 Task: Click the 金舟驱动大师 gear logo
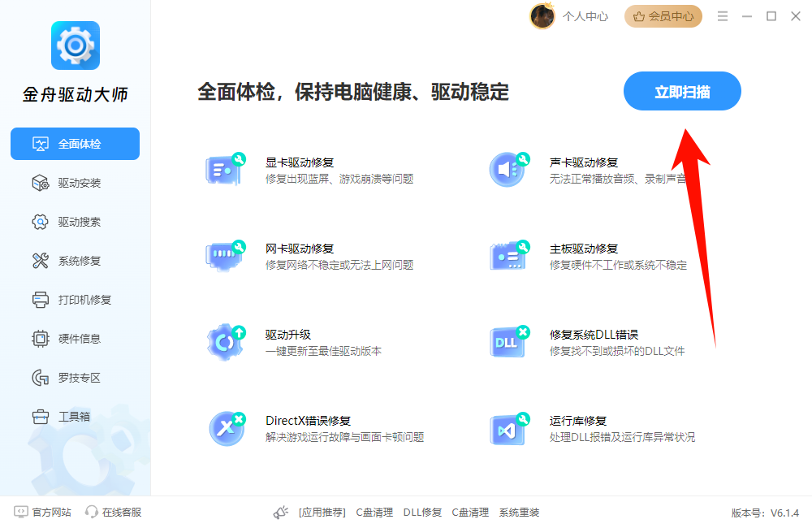pos(76,45)
